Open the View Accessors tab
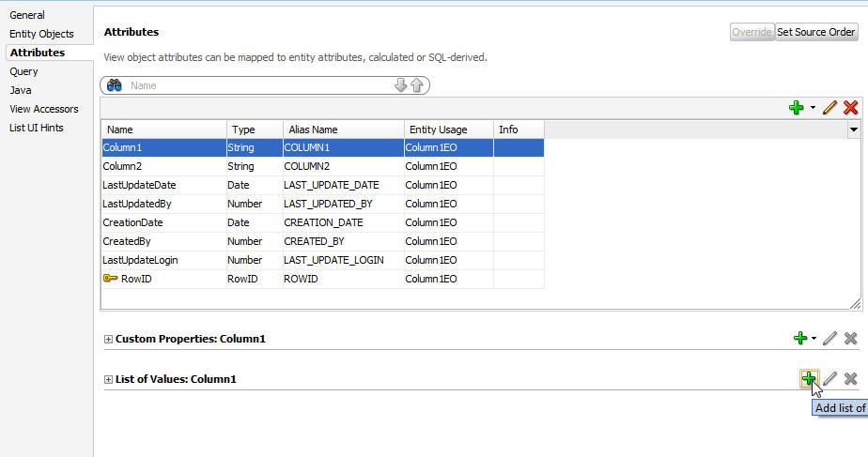This screenshot has width=868, height=457. pos(44,109)
